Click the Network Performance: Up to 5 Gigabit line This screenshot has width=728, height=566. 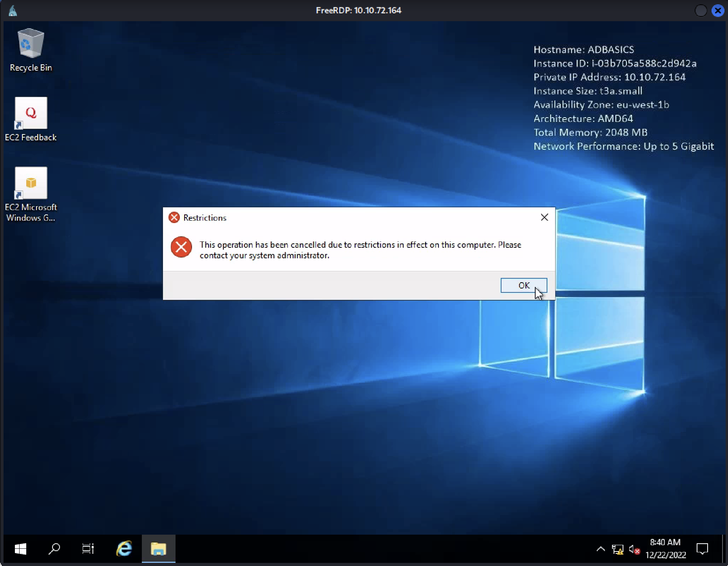(624, 146)
